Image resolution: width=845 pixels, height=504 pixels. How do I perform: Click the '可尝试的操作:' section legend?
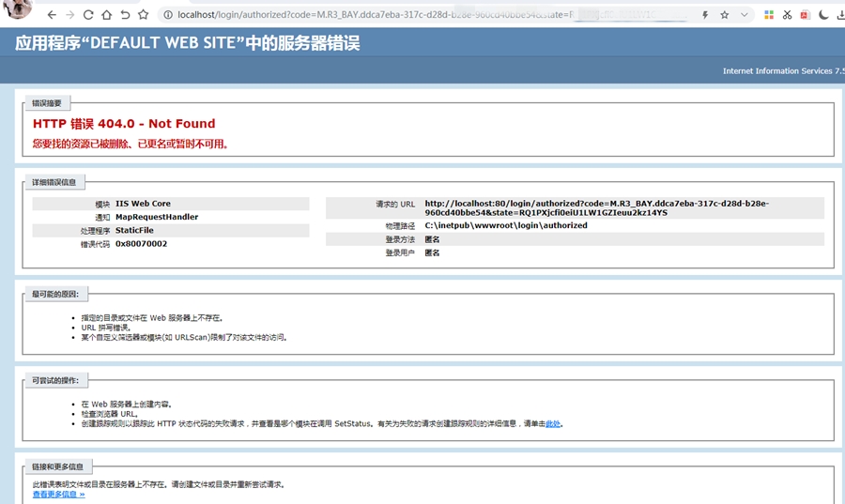[x=55, y=380]
